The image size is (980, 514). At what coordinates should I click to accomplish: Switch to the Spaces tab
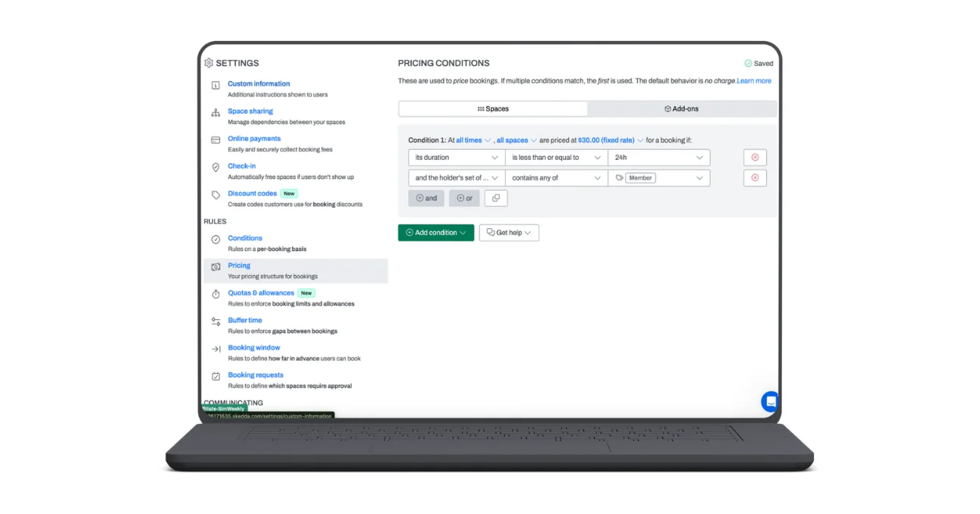[x=493, y=109]
